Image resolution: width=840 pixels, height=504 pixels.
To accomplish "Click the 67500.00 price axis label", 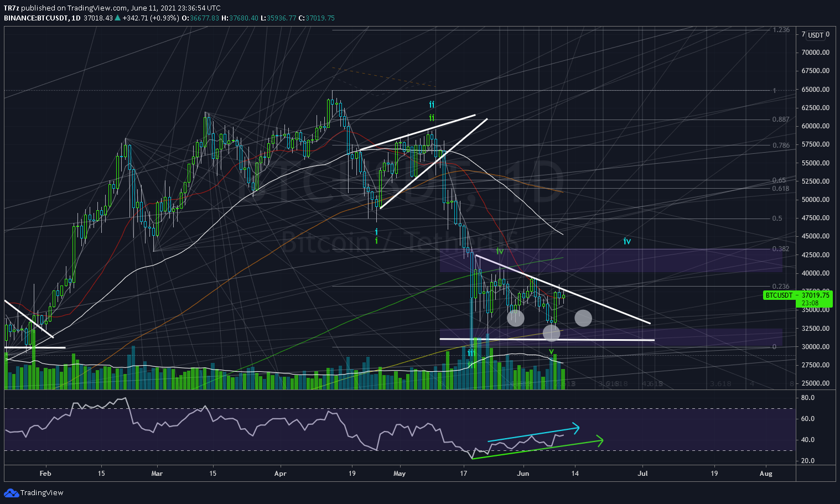I will (815, 71).
